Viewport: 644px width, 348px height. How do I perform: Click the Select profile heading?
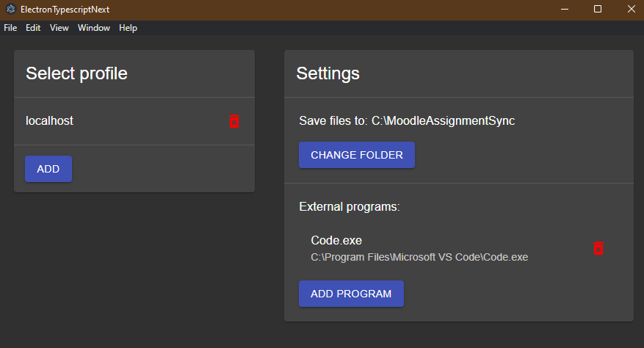tap(77, 74)
